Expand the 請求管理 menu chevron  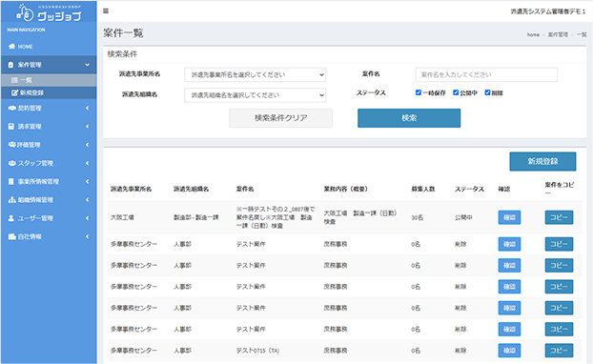(88, 126)
